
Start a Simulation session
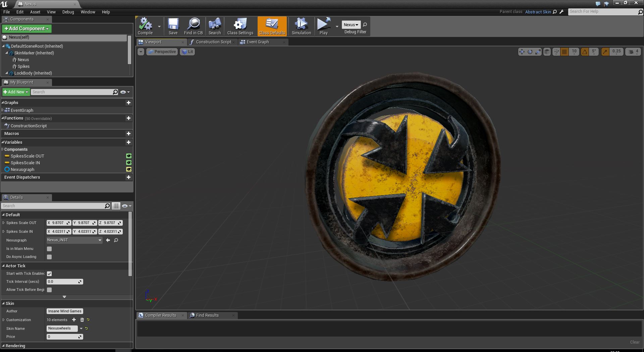coord(301,26)
